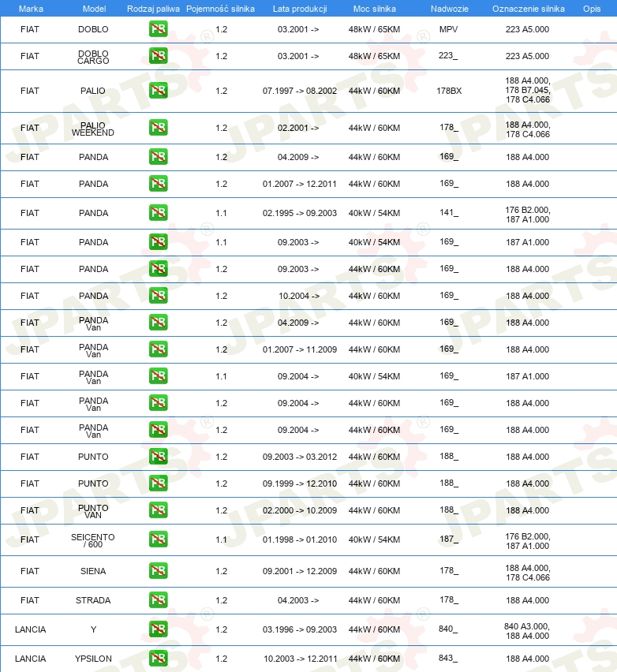Viewport: 617px width, 672px height.
Task: Select the SIENA model cell
Action: click(x=93, y=571)
